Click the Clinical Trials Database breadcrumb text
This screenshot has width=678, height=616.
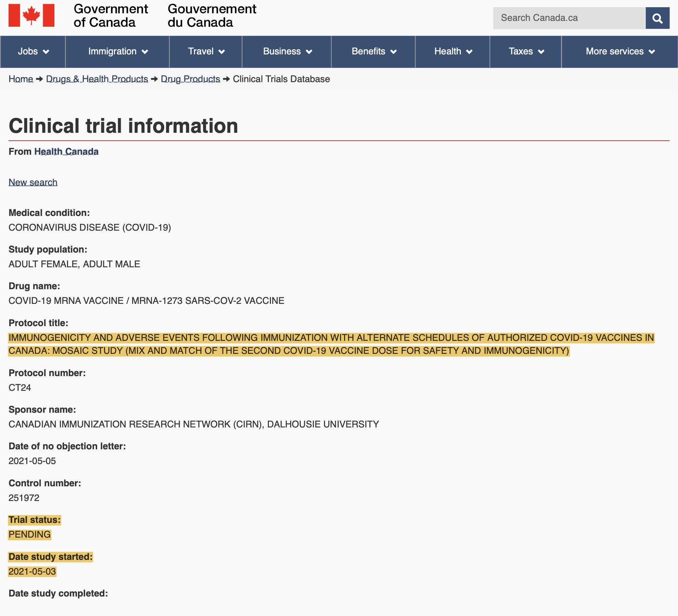click(282, 79)
